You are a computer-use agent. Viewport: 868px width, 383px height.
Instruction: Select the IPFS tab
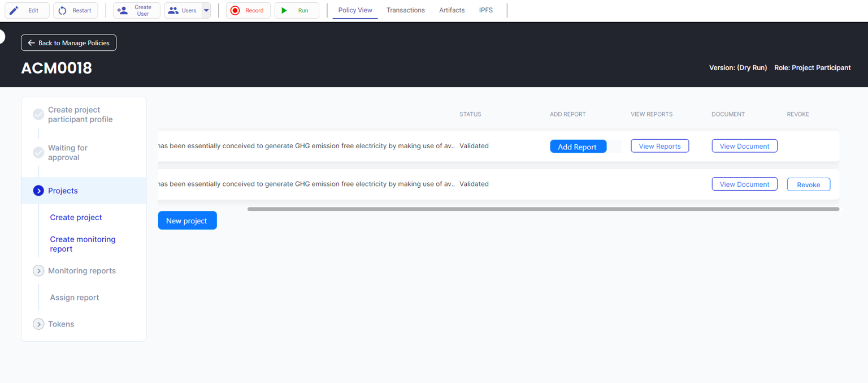(x=485, y=10)
